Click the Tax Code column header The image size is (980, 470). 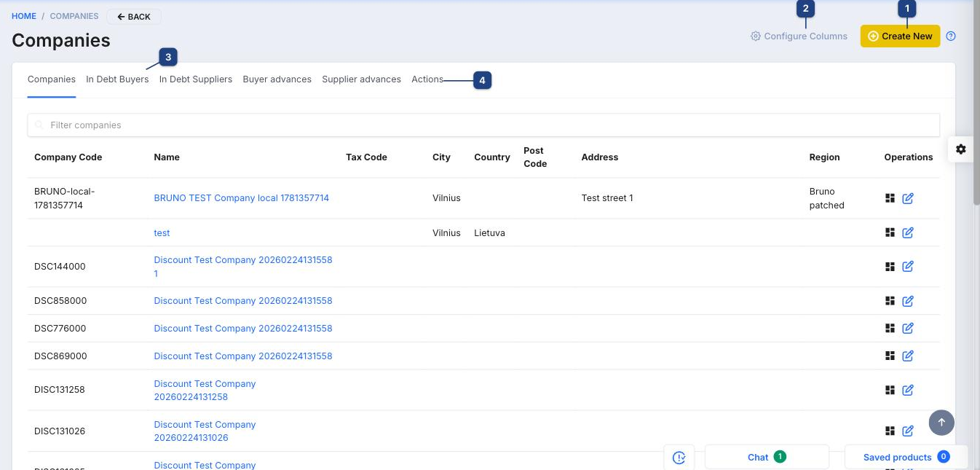click(x=366, y=157)
